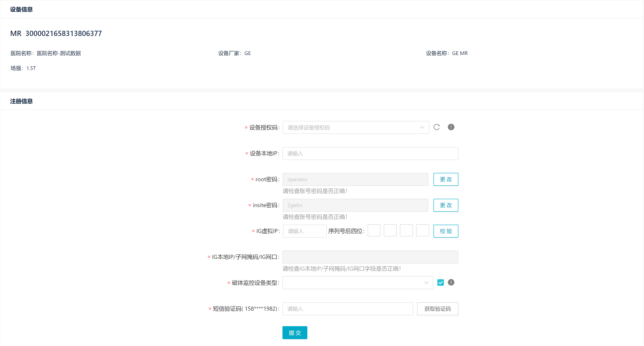Click the 短信验证码 input box
The height and width of the screenshot is (346, 644).
(348, 309)
